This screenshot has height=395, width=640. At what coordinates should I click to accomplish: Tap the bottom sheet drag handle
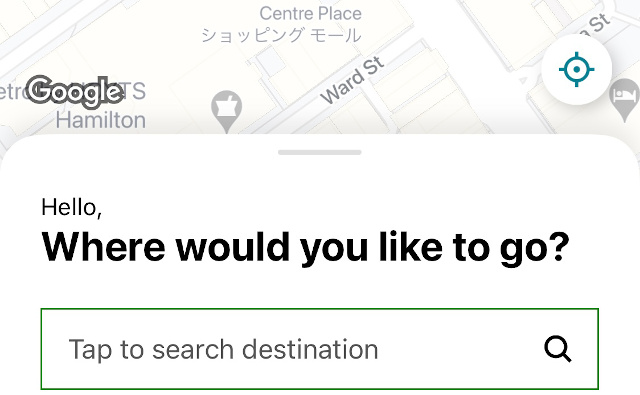click(320, 152)
